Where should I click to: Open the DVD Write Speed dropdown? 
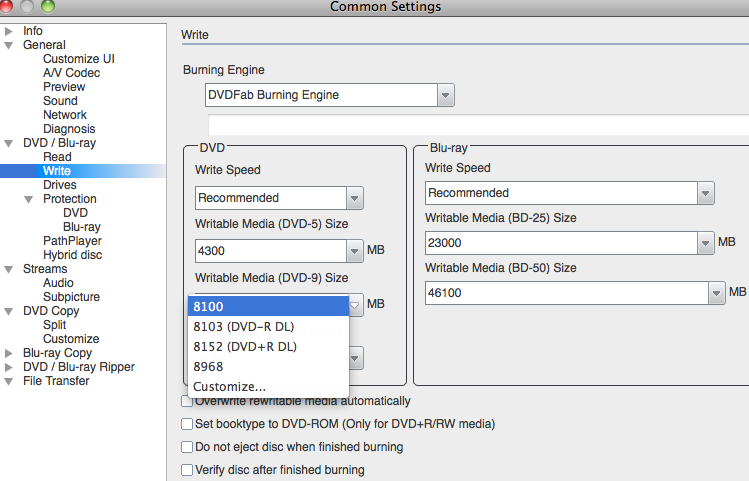pos(354,198)
